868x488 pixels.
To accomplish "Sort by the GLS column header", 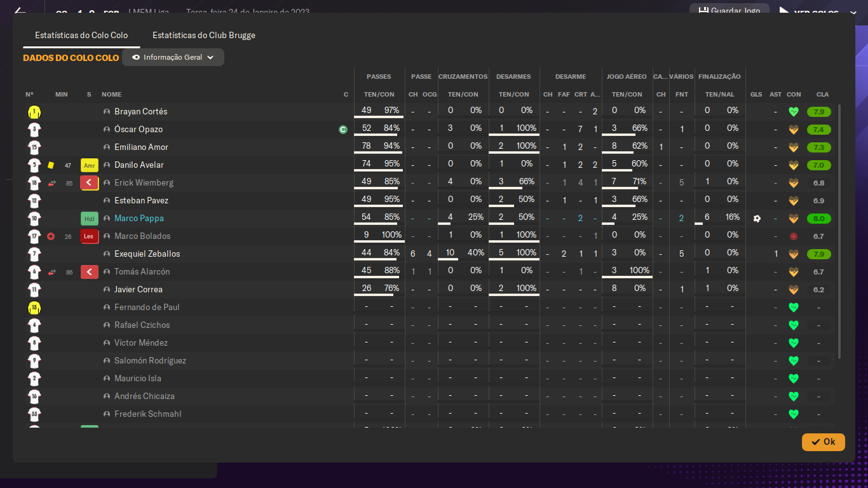I will (x=756, y=95).
